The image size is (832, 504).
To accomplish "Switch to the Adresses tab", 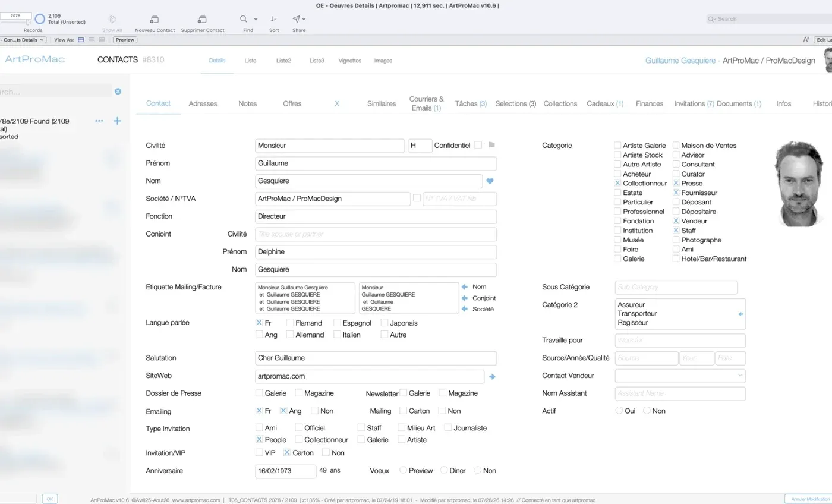I will pyautogui.click(x=203, y=103).
